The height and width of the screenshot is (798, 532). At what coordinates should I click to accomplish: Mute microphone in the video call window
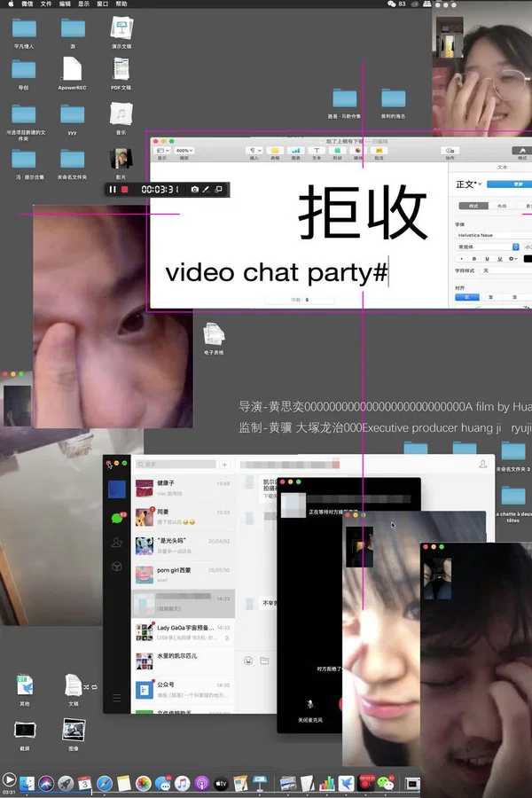310,704
